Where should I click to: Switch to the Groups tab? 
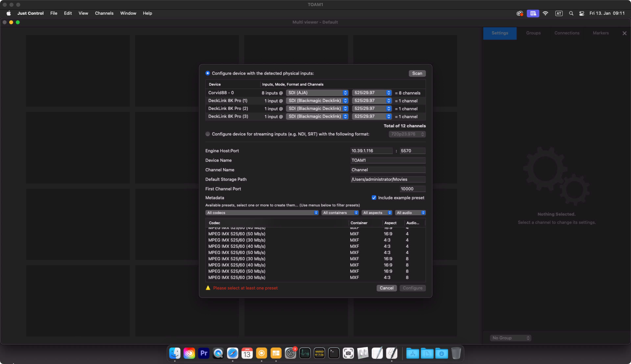pyautogui.click(x=533, y=33)
